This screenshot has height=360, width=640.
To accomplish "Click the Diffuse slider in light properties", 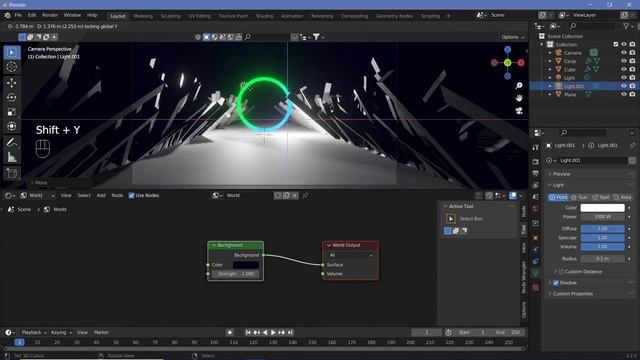I will click(x=602, y=229).
